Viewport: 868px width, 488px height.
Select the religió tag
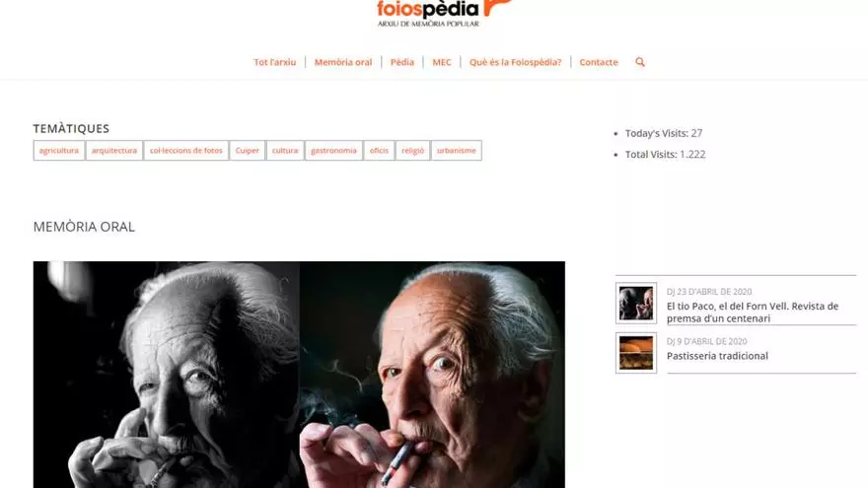click(413, 151)
